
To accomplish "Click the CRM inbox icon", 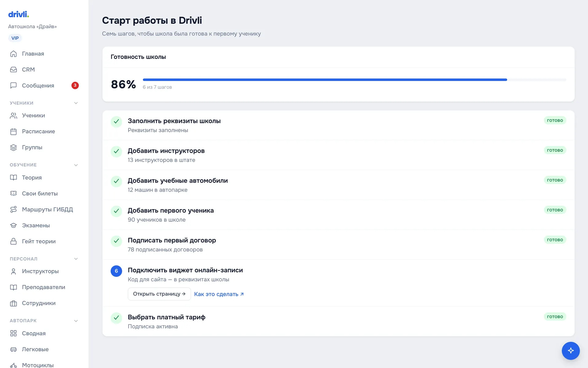I will point(13,70).
